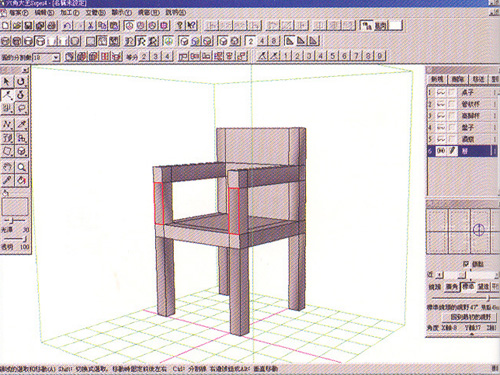Open the last menu in menu bar
This screenshot has width=500, height=375.
[175, 13]
